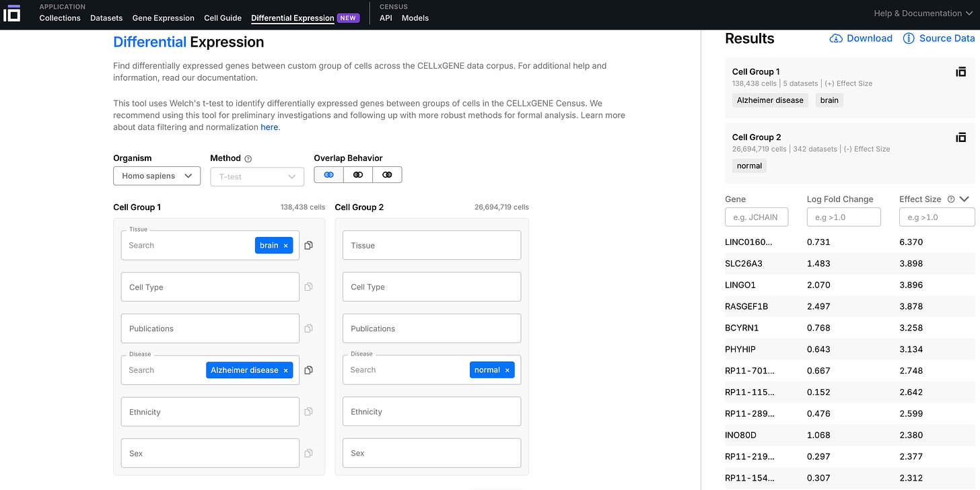The width and height of the screenshot is (980, 490).
Task: Go to the Gene Expression tab
Action: (163, 18)
